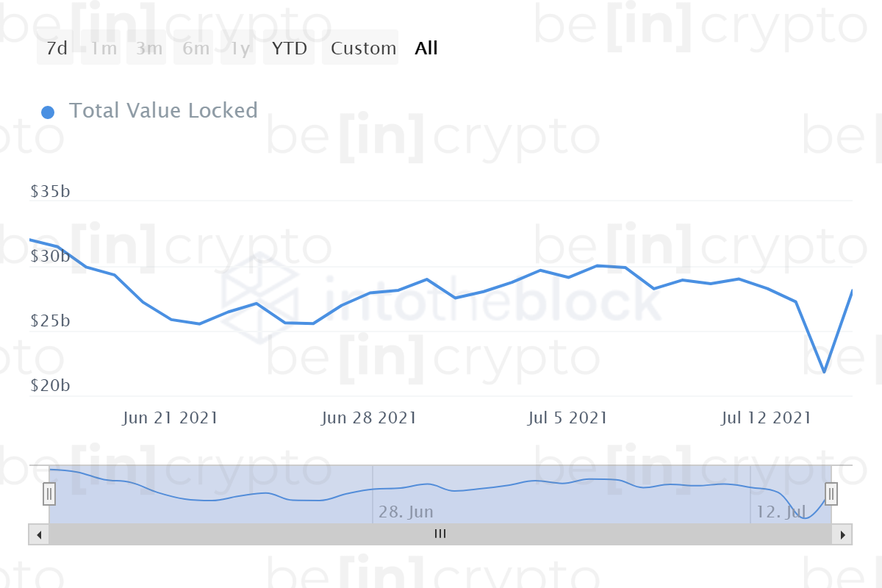Click the left navigator range handle
This screenshot has width=882, height=588.
[x=49, y=494]
